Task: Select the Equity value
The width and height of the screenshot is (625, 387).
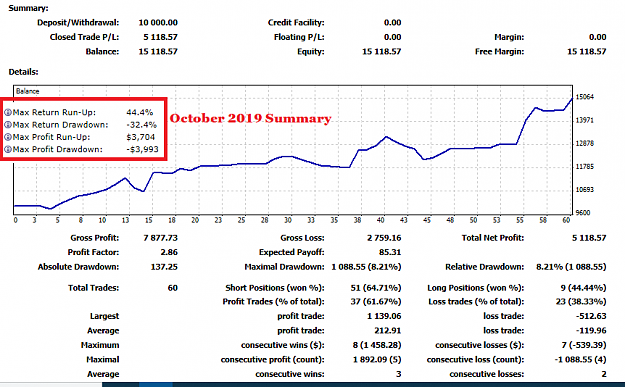Action: (x=381, y=51)
